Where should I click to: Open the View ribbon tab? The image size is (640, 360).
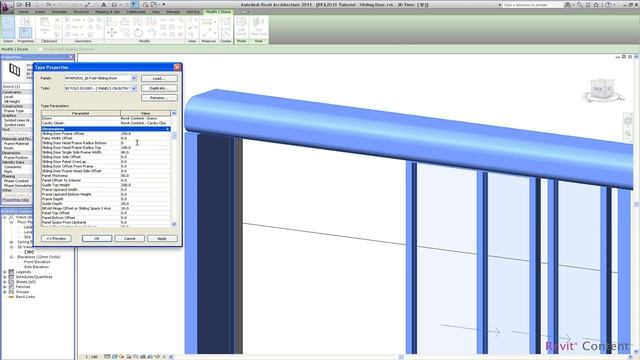coord(156,12)
